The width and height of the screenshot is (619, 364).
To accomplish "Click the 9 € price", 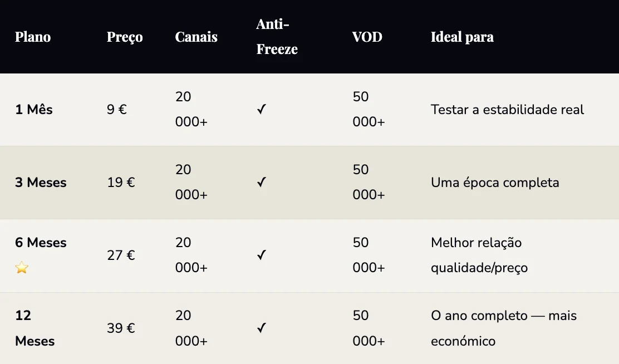I will click(117, 110).
